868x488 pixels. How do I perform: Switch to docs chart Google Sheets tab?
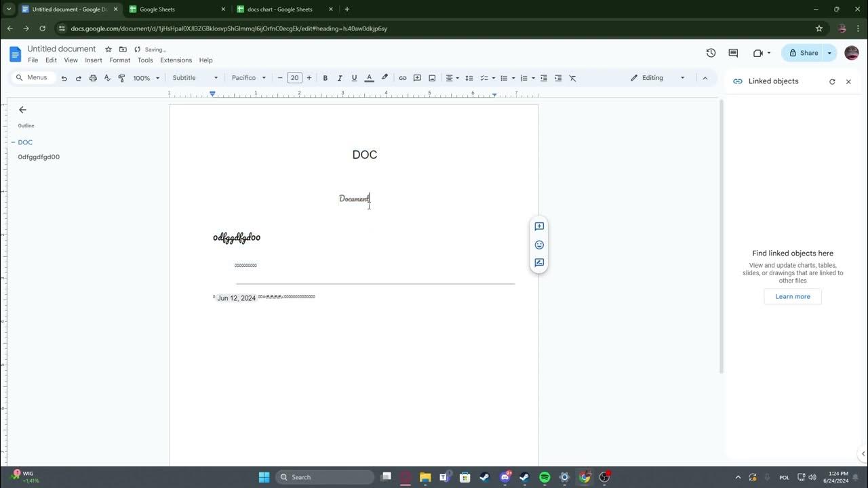(279, 9)
